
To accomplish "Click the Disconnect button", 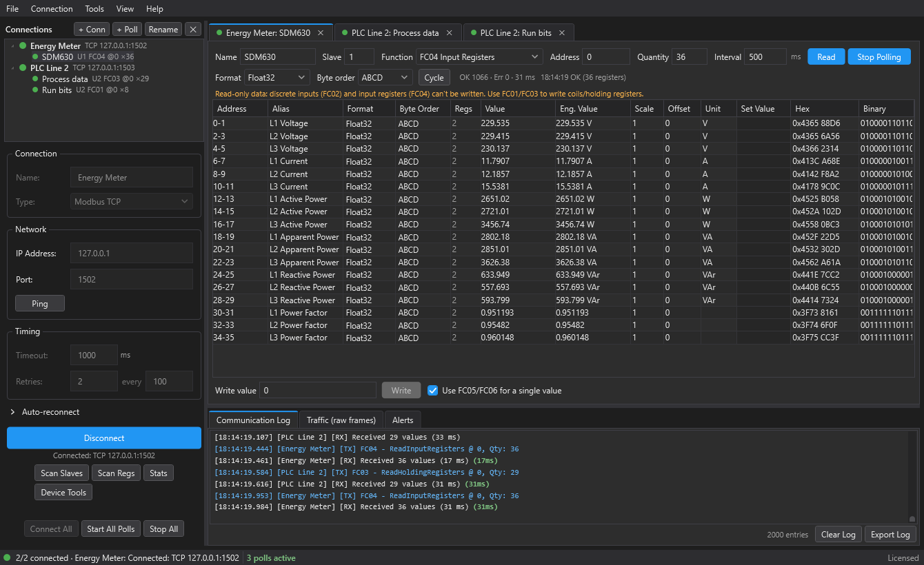I will (104, 438).
